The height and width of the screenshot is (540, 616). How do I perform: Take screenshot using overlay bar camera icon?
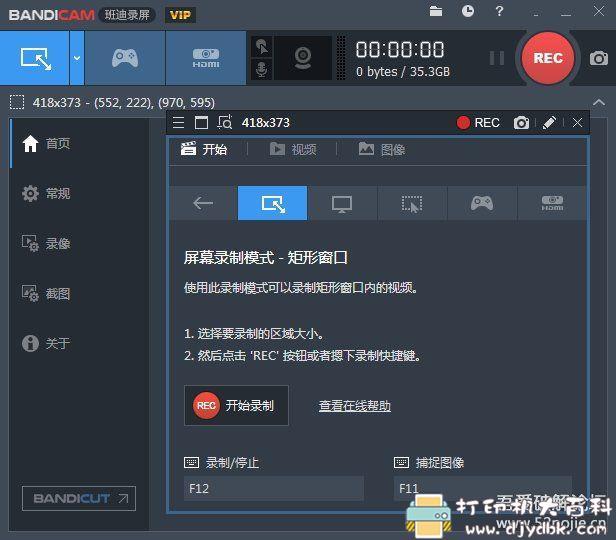point(521,123)
